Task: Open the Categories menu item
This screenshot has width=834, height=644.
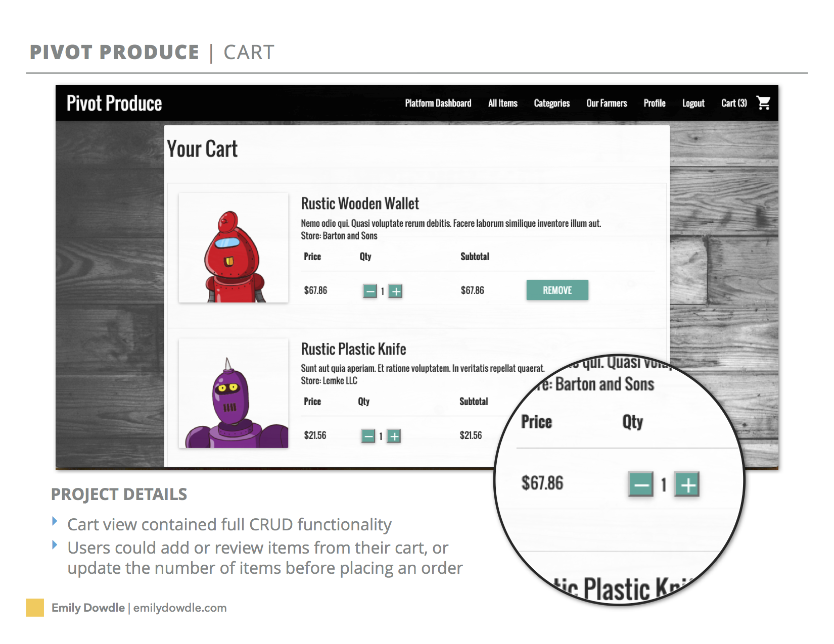Action: click(552, 103)
